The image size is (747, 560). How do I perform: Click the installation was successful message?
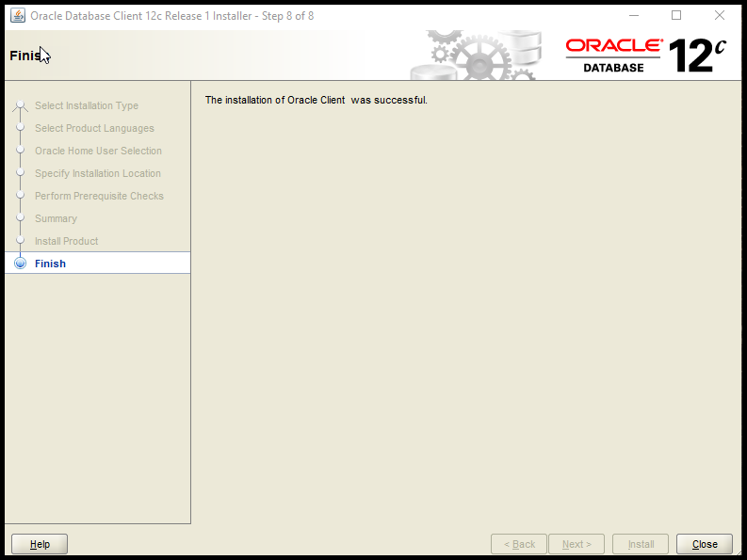point(316,100)
